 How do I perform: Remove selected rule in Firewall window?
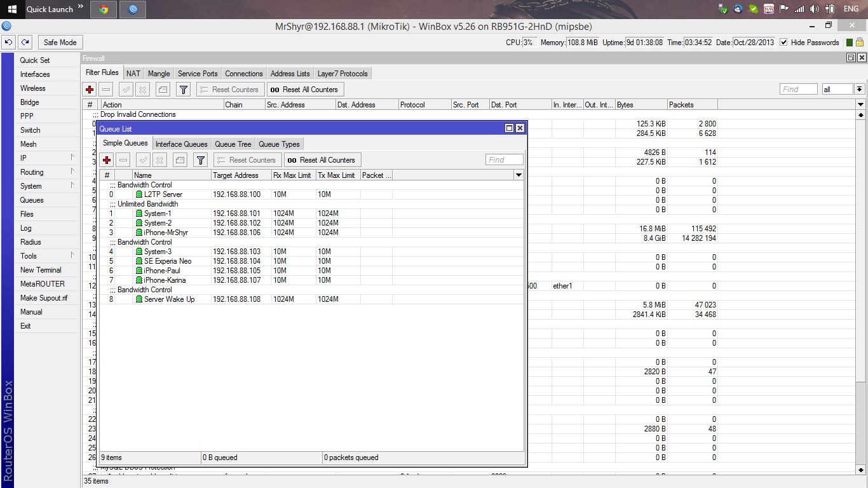tap(106, 90)
